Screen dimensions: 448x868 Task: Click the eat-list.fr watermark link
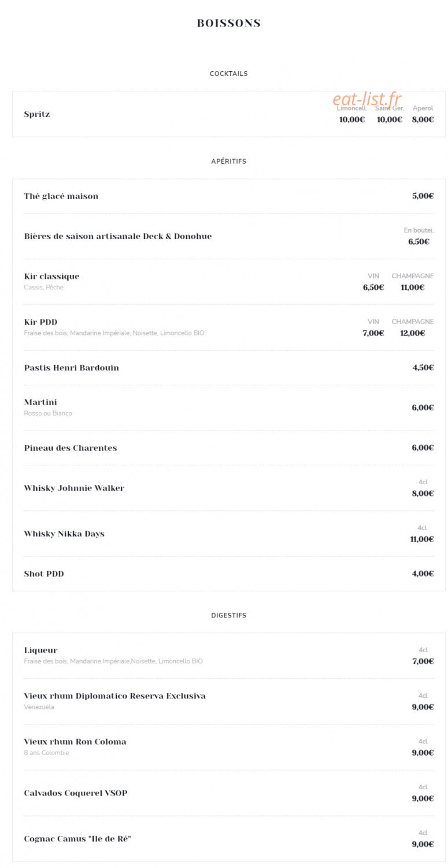click(366, 99)
